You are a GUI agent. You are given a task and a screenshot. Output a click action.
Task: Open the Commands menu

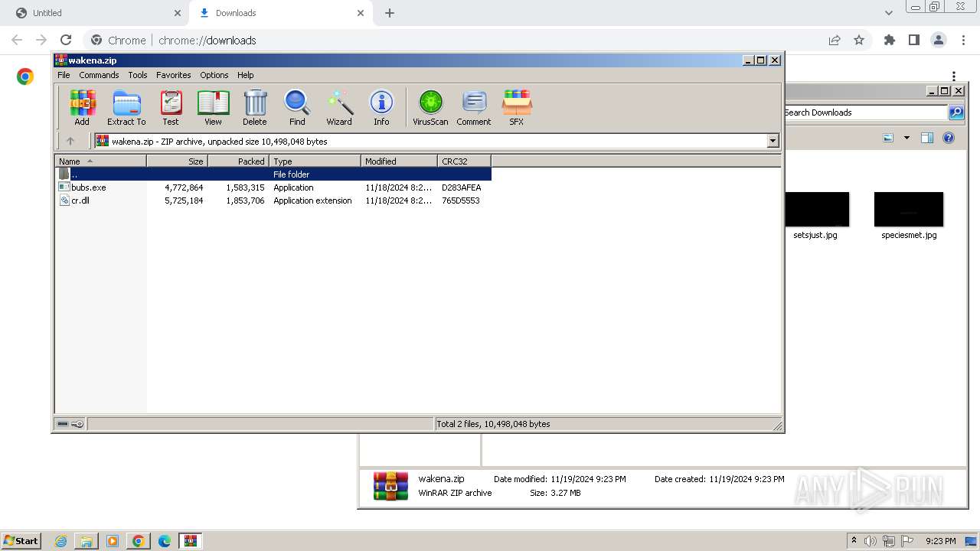99,75
